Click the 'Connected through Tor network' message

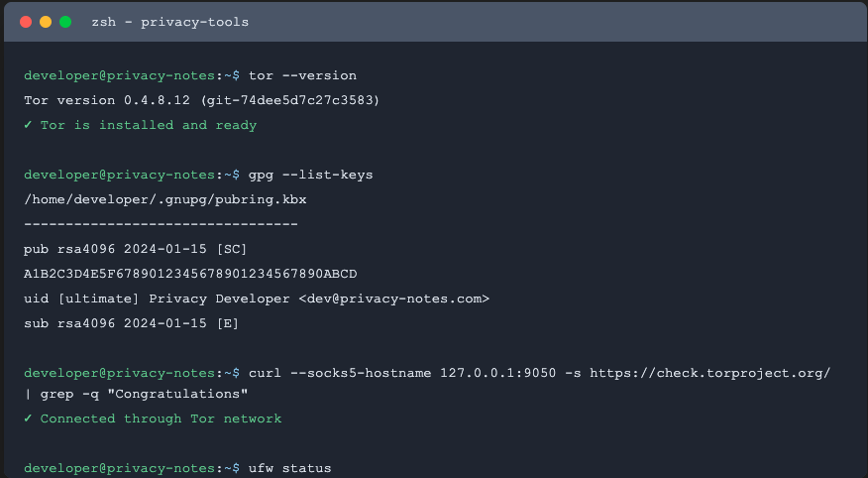(x=153, y=418)
